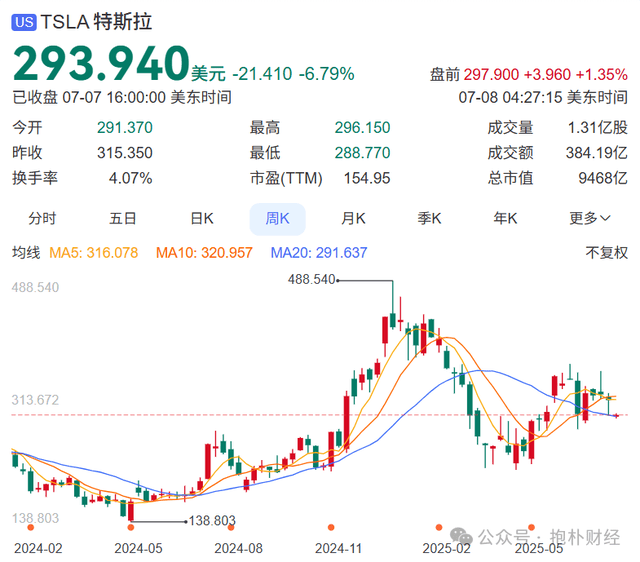Screen dimensions: 640x562
Task: Click the 成交量 value 1.31亿股
Action: click(598, 128)
